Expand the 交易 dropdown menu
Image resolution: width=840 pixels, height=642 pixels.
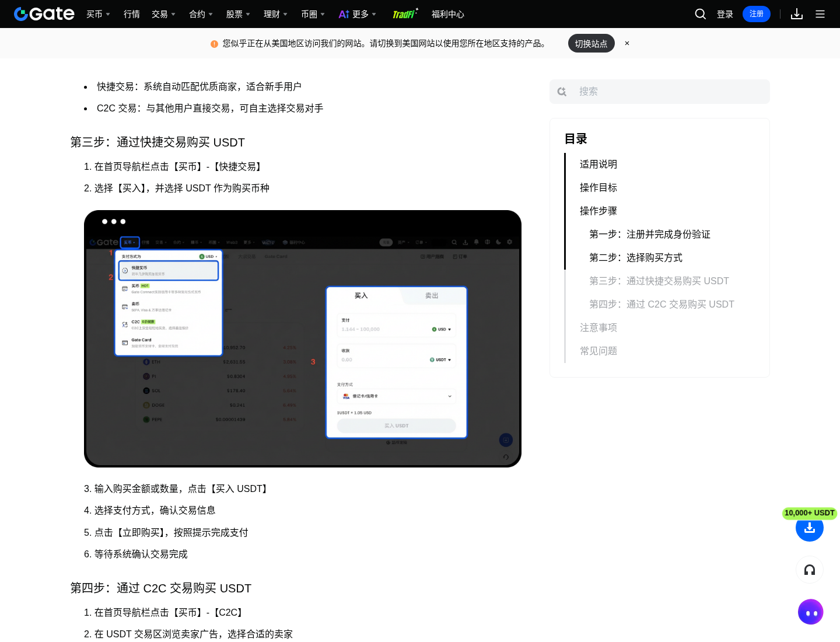(163, 14)
